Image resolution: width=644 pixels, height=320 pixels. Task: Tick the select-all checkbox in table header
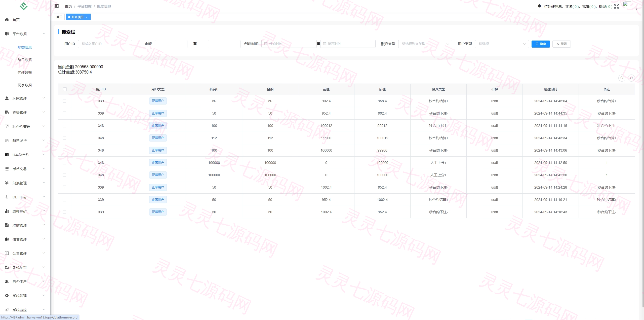tap(65, 89)
